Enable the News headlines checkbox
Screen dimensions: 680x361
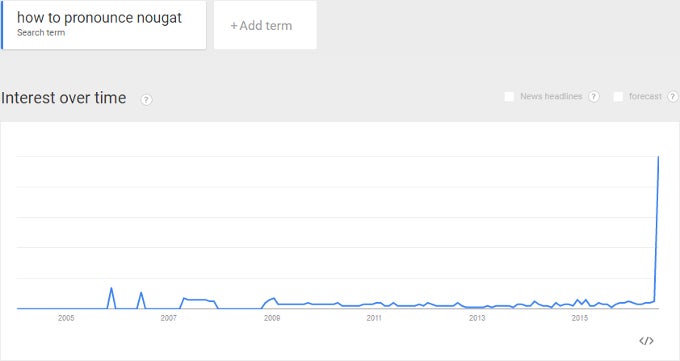[x=509, y=96]
